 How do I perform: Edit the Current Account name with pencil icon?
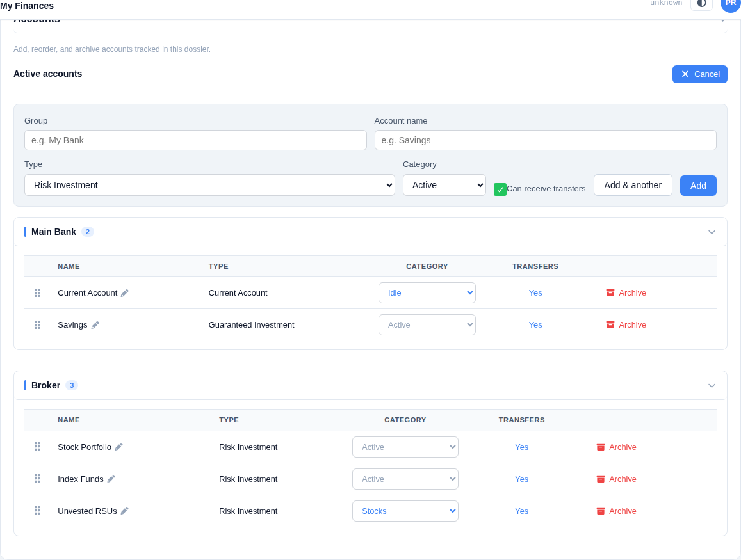point(125,293)
